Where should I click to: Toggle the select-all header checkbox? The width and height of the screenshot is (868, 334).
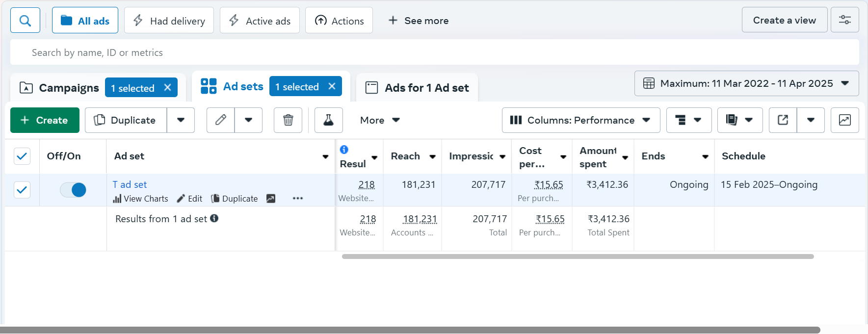tap(22, 156)
